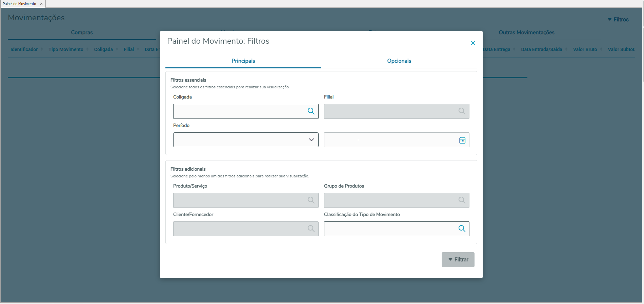Click the date range input field
Screen dimensions: 644x304
coord(390,140)
